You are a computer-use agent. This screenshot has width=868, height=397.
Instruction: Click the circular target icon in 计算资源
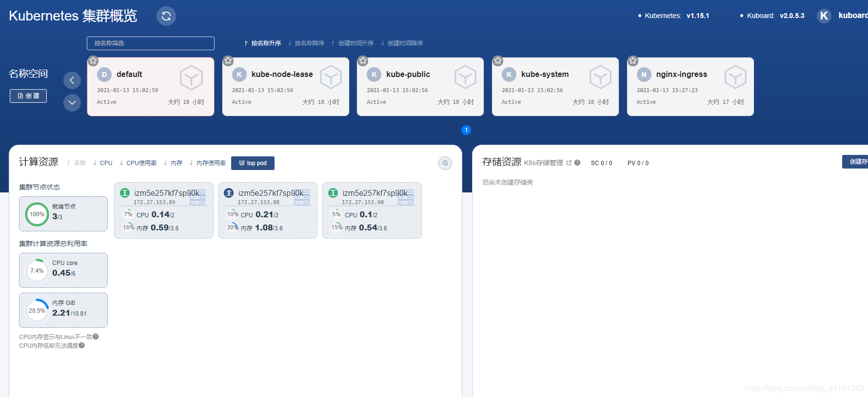[445, 163]
